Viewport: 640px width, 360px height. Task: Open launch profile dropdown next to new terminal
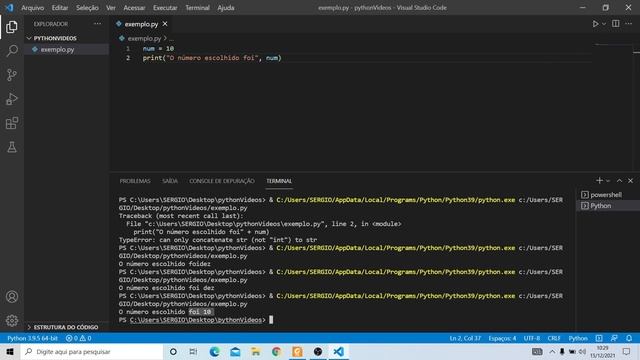tap(608, 180)
